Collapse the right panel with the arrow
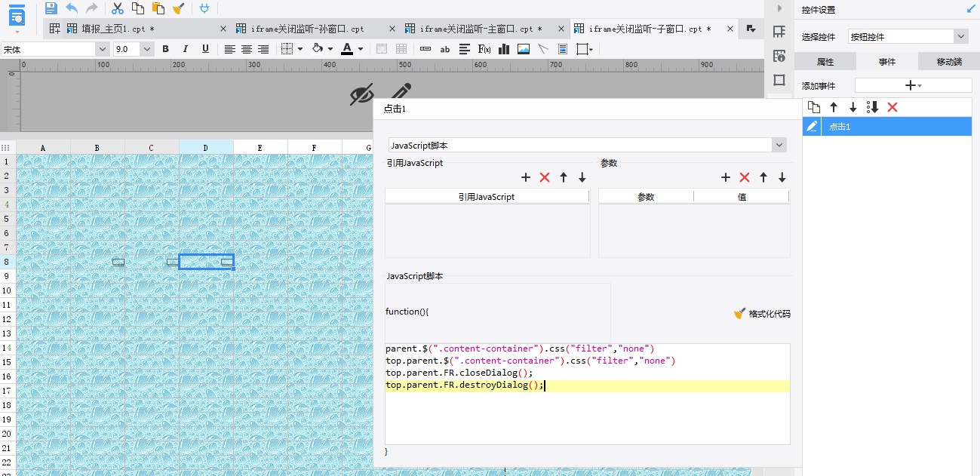The width and height of the screenshot is (980, 476). pyautogui.click(x=779, y=8)
